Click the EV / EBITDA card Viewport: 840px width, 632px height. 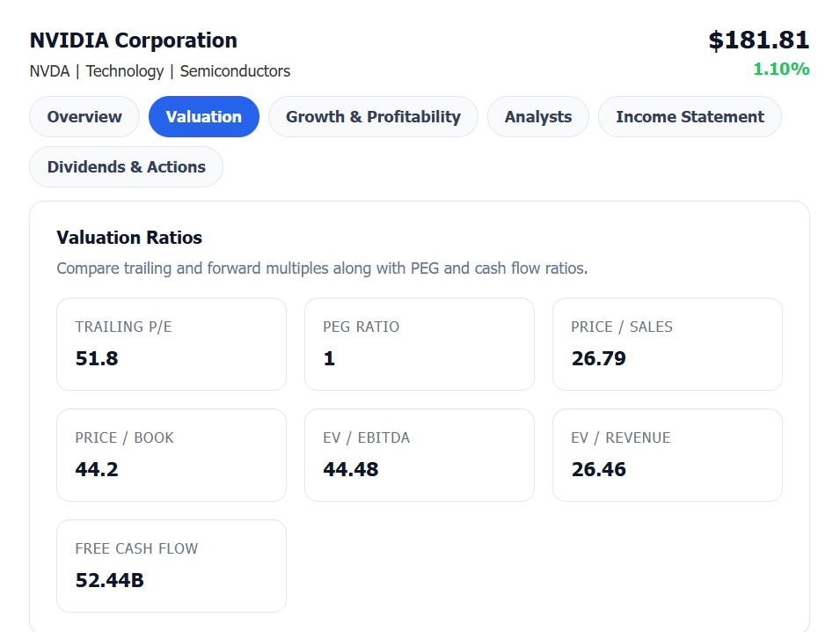[419, 455]
